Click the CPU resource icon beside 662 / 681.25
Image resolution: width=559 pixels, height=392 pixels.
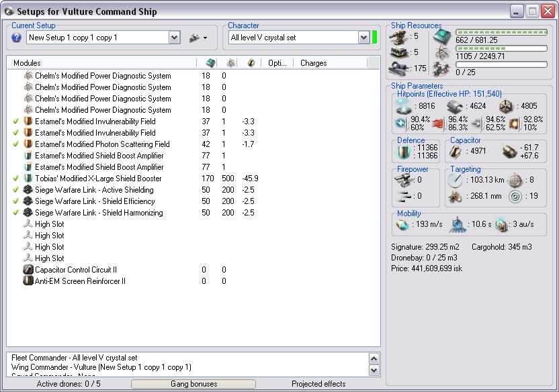point(442,37)
